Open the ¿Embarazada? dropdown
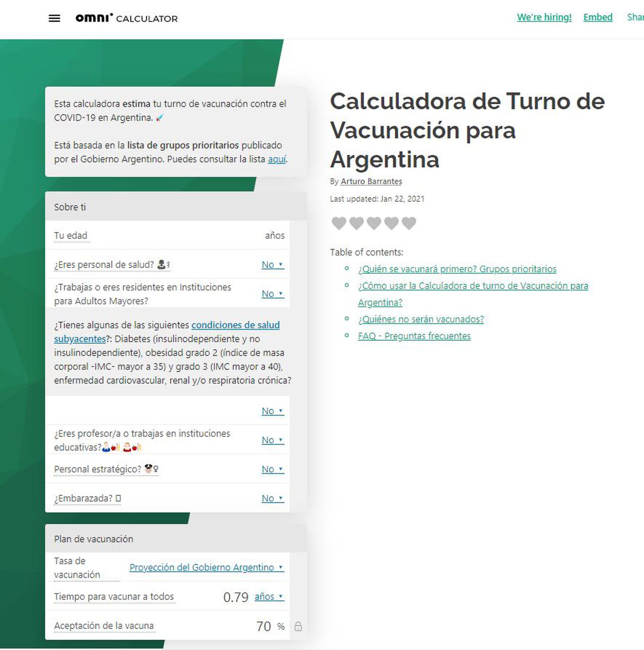The image size is (644, 650). 272,498
